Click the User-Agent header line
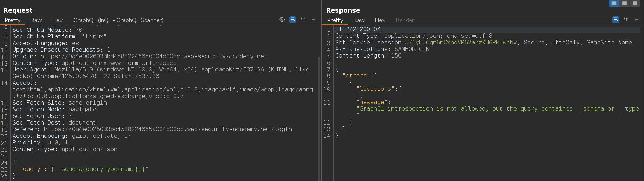The width and height of the screenshot is (644, 181). pos(161,73)
